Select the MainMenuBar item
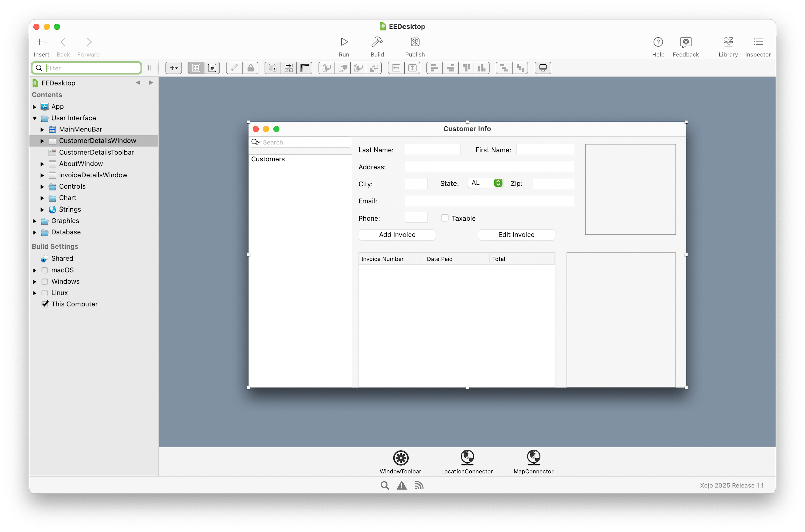This screenshot has height=532, width=805. pyautogui.click(x=80, y=129)
